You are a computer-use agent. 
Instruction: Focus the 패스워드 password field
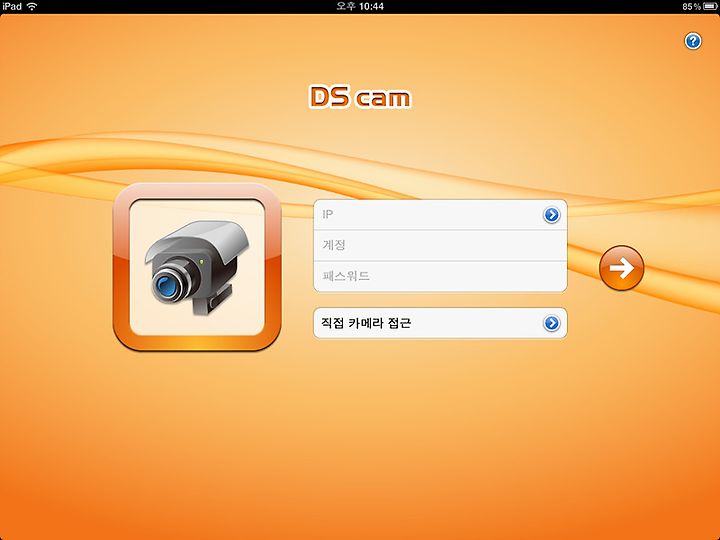coord(440,276)
